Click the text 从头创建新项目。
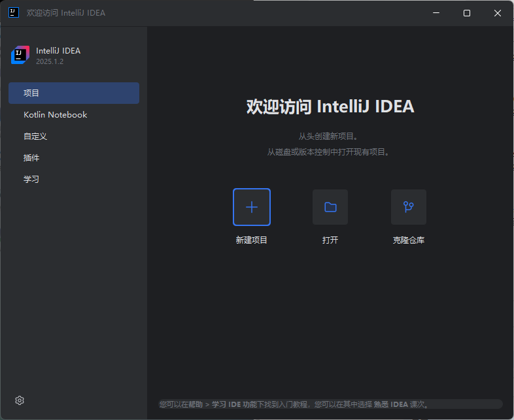 tap(328, 136)
